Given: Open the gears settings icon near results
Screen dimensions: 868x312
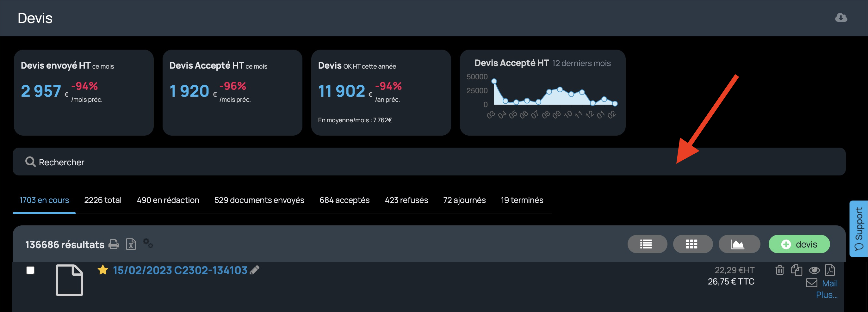Looking at the screenshot, I should (148, 243).
